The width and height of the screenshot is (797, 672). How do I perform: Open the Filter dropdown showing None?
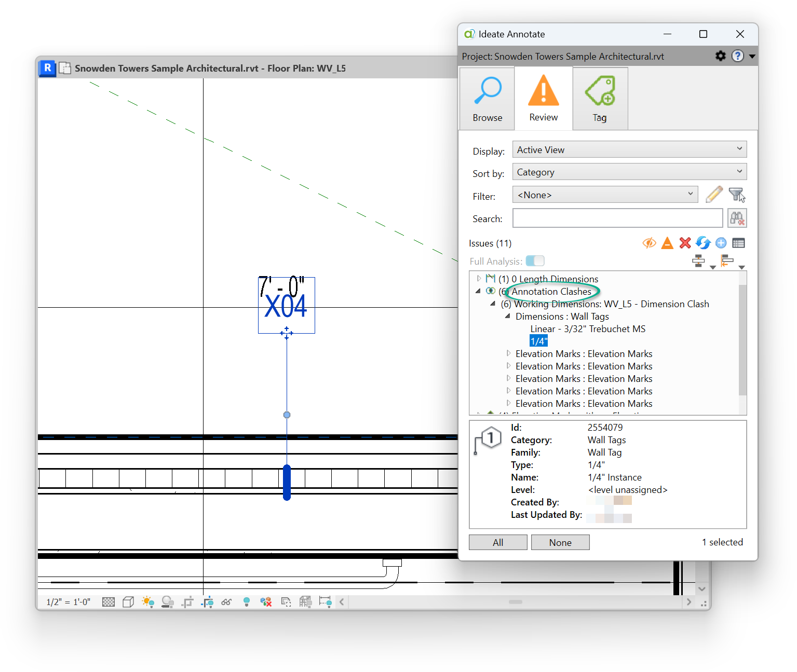(605, 195)
